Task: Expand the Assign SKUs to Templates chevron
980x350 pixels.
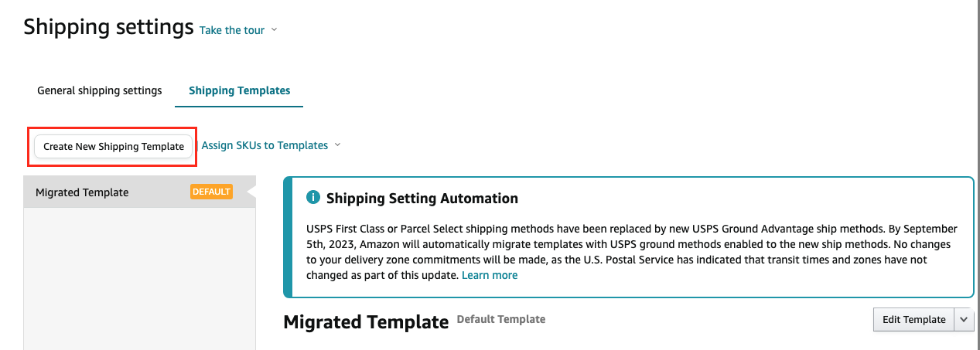Action: click(337, 145)
